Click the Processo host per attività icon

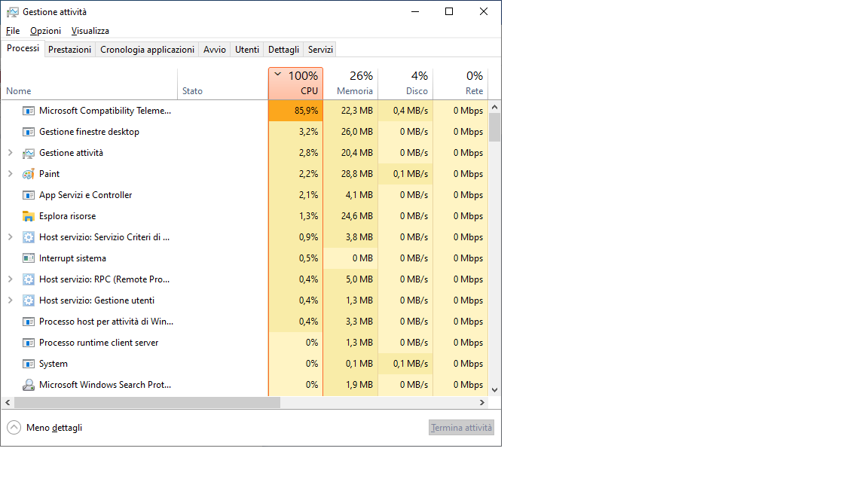(28, 322)
